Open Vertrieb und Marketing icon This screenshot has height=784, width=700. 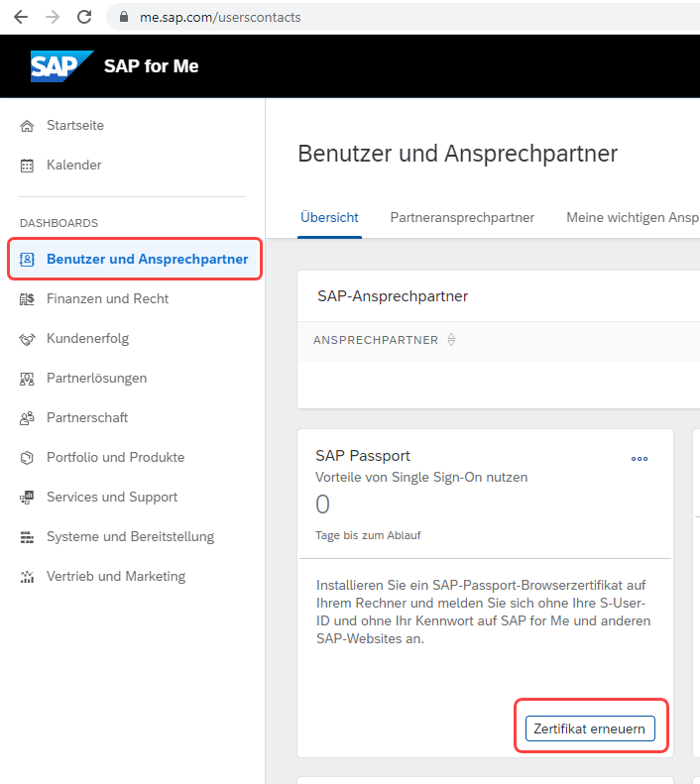27,577
